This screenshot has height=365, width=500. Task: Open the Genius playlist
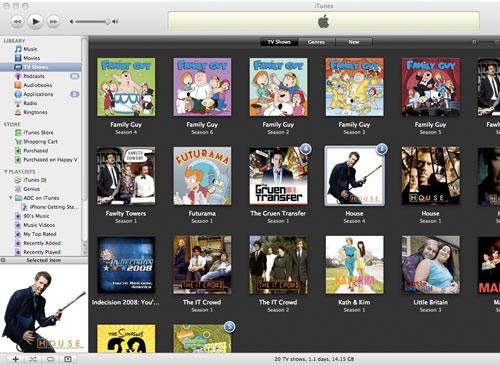click(x=31, y=189)
